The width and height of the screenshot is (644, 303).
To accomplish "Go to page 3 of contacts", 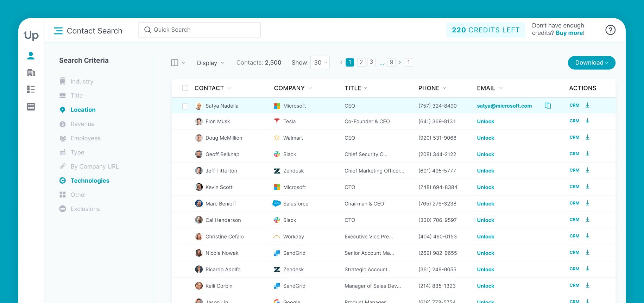I will pyautogui.click(x=371, y=62).
